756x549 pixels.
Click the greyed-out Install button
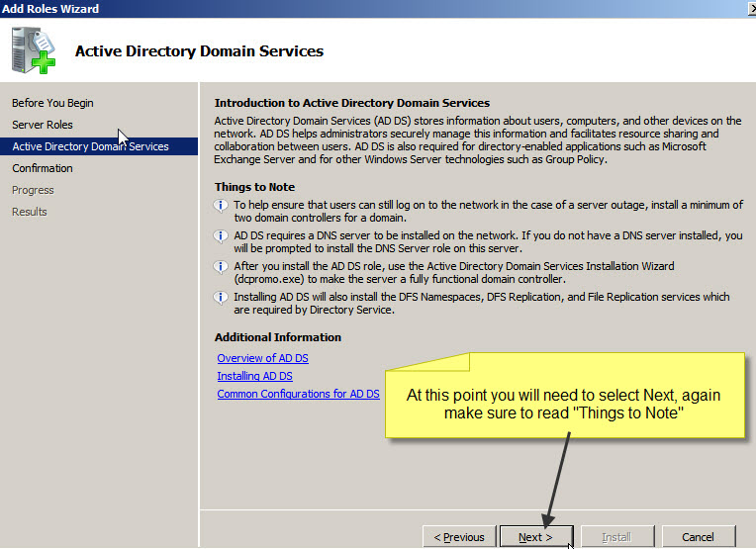(x=616, y=537)
